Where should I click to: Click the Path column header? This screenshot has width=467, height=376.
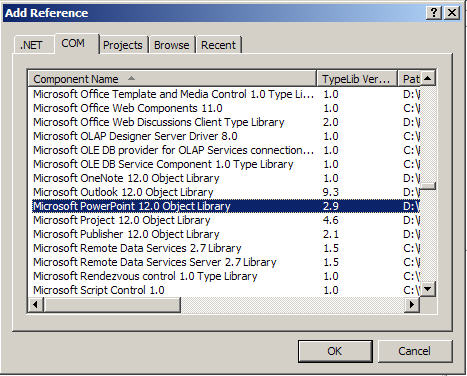coord(409,79)
